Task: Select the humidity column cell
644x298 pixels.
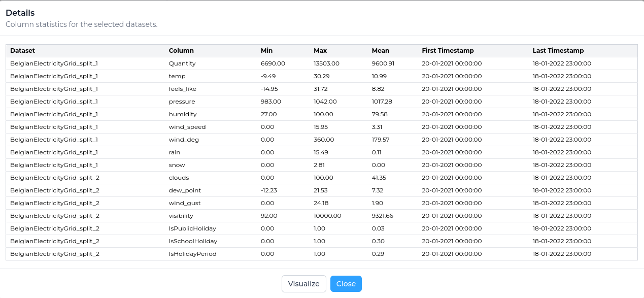Action: click(x=183, y=114)
